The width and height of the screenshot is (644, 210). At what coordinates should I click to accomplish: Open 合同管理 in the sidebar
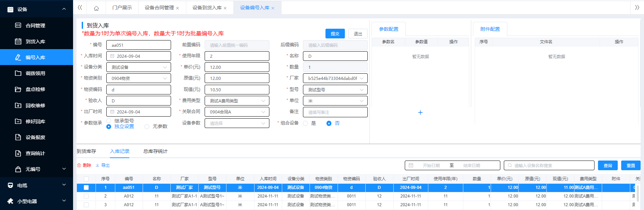(35, 26)
